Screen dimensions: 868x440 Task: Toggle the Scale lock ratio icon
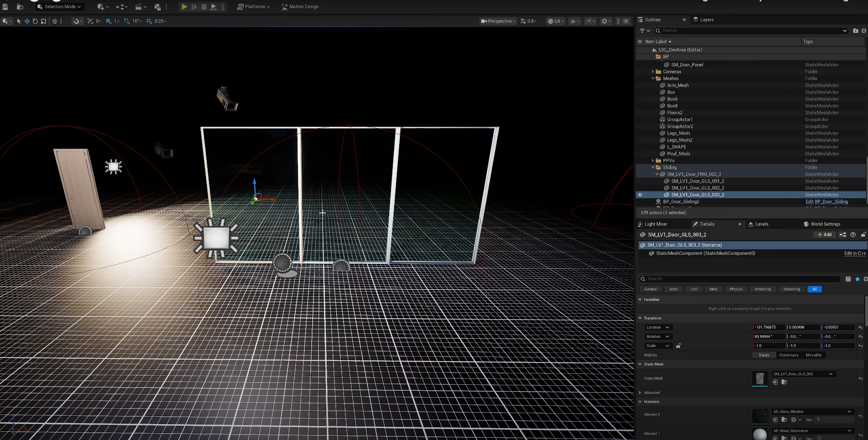pos(678,346)
